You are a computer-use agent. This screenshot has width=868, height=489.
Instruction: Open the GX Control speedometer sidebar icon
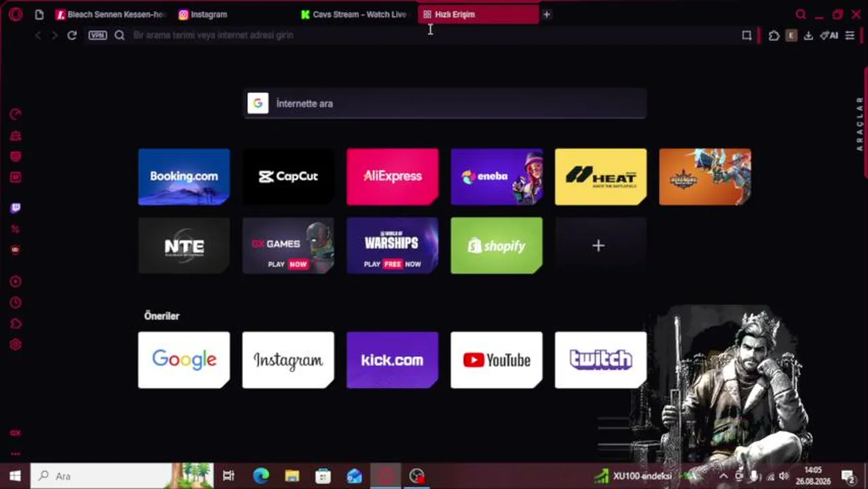pos(15,114)
